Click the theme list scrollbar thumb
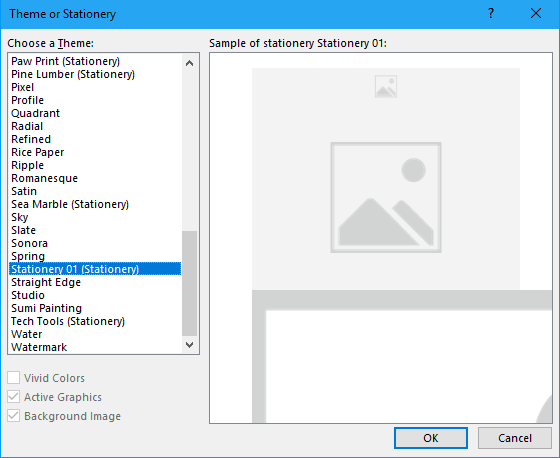Viewport: 560px width, 458px height. 190,283
